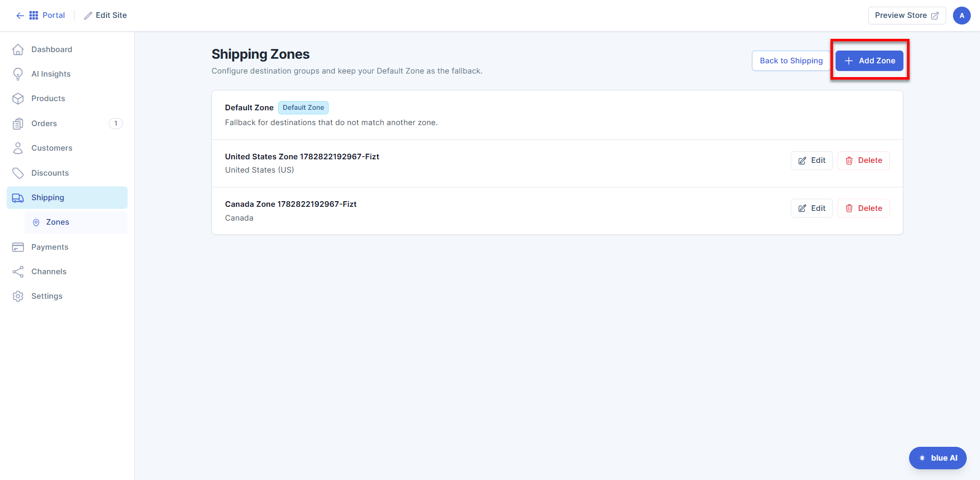Click the Settings gear icon
This screenshot has height=480, width=980.
pos(18,296)
